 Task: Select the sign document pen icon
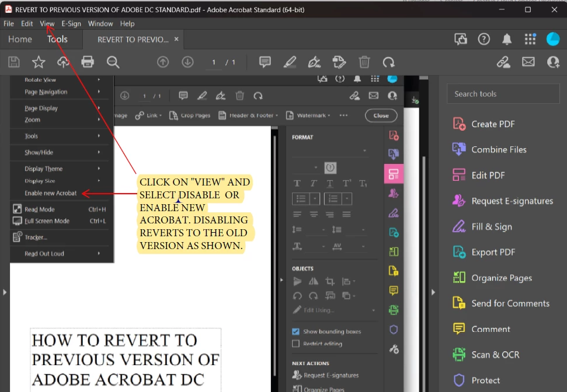(314, 62)
